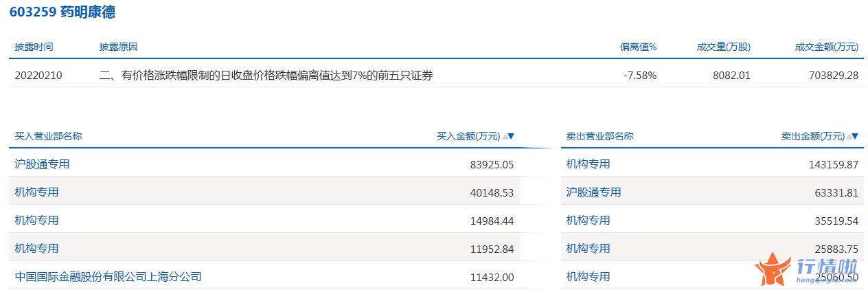Open 中国国际金融股份有限公司上海分公司 link
This screenshot has width=868, height=290.
(108, 277)
